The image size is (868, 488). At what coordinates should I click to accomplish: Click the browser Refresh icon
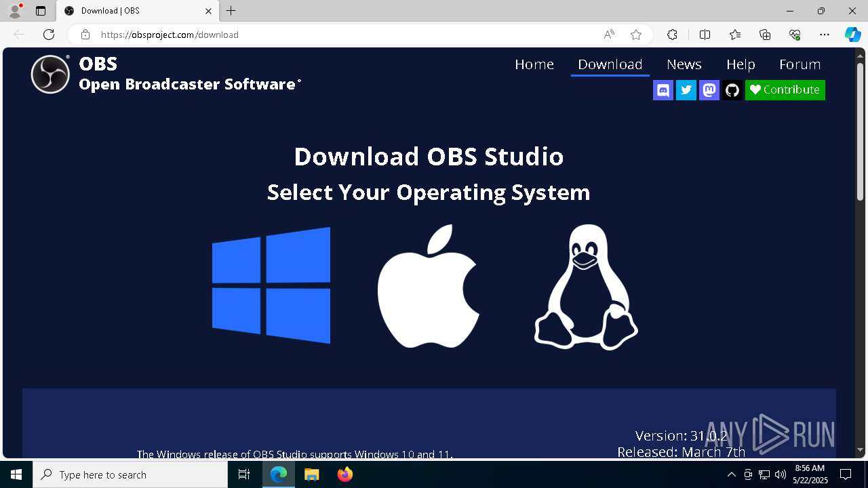coord(49,35)
